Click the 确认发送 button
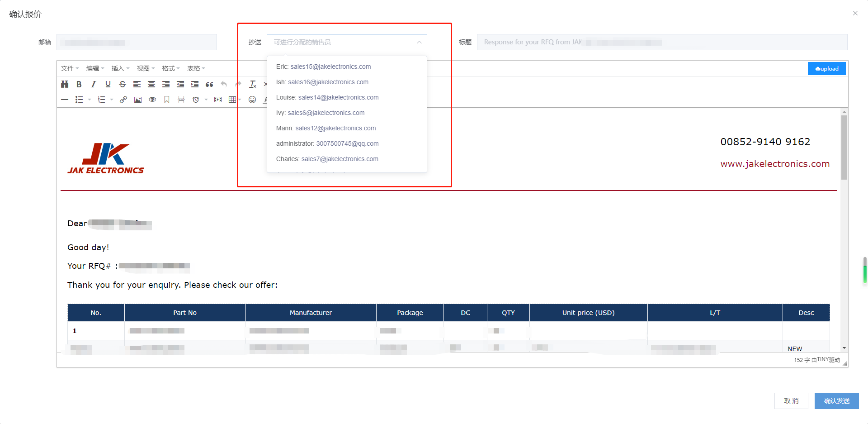This screenshot has height=424, width=868. pyautogui.click(x=836, y=401)
